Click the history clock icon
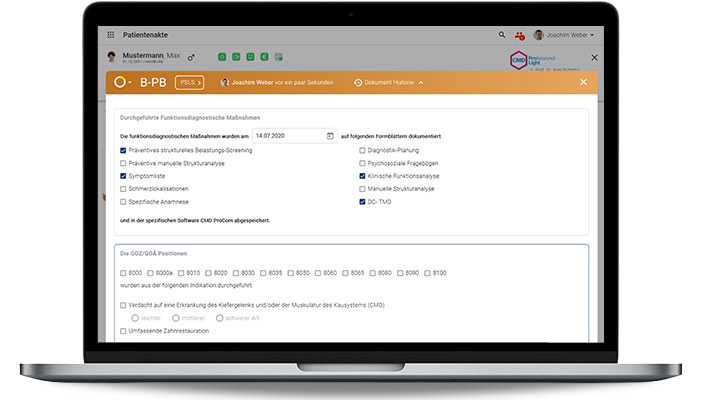This screenshot has height=400, width=702. [358, 82]
